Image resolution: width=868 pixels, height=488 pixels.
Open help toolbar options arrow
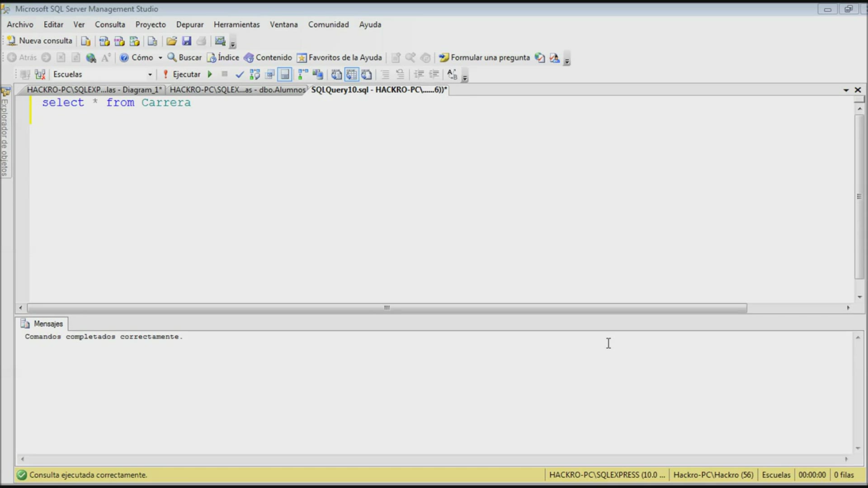[x=567, y=60]
